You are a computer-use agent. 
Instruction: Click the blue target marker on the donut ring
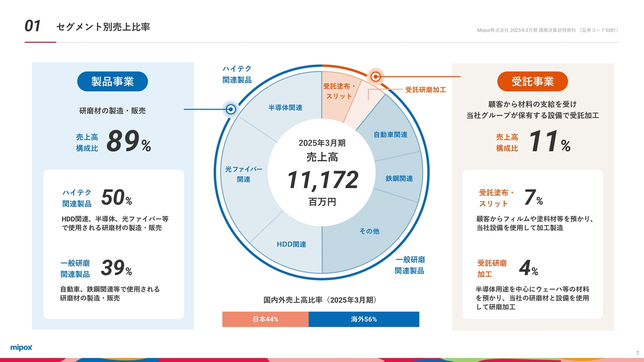(231, 109)
